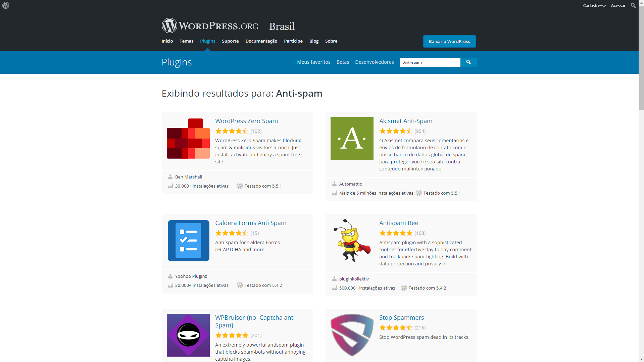Image resolution: width=644 pixels, height=362 pixels.
Task: Click the WordPress admin bar logo icon
Action: pyautogui.click(x=6, y=5)
